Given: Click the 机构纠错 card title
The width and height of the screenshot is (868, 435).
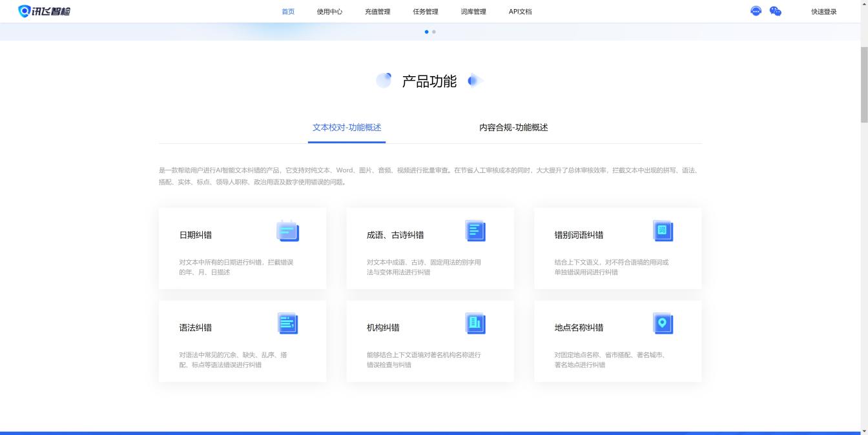Looking at the screenshot, I should click(383, 328).
